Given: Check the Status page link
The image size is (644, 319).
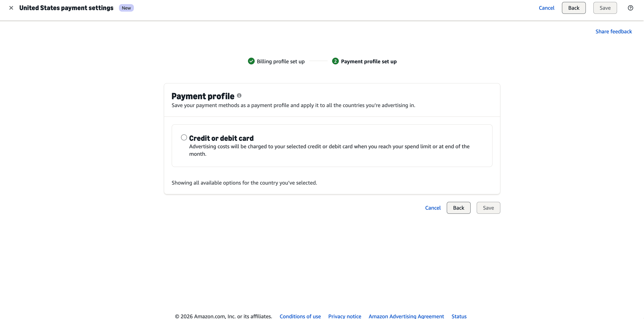Looking at the screenshot, I should [x=459, y=316].
